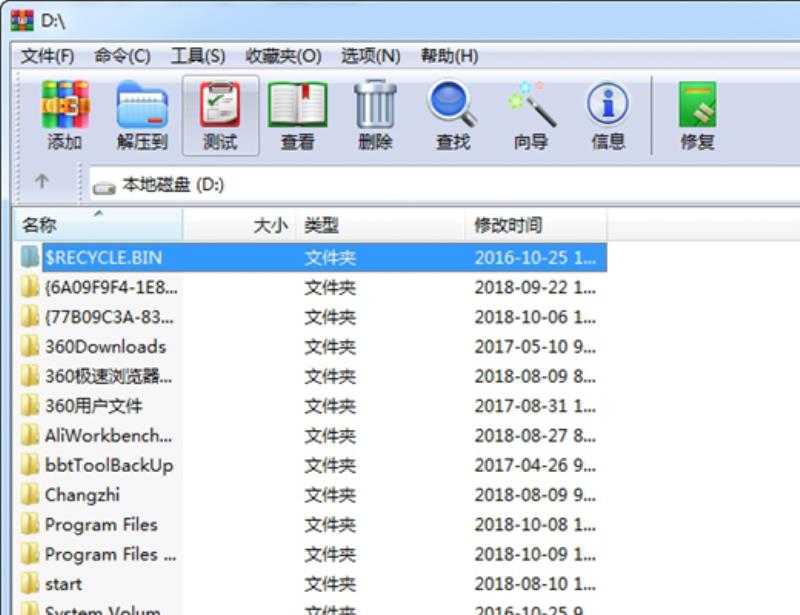800x615 pixels.
Task: Click the Changzhi folder icon
Action: (30, 495)
